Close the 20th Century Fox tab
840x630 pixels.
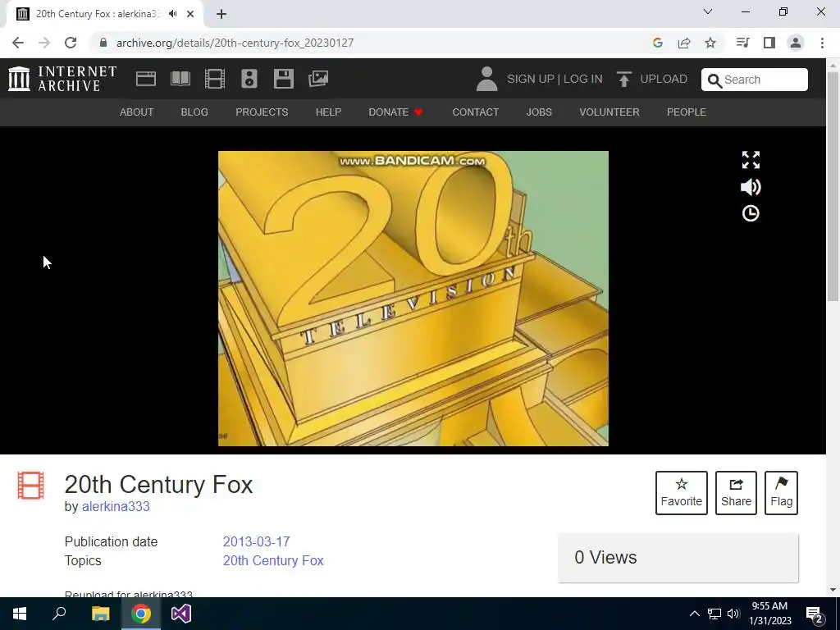190,14
